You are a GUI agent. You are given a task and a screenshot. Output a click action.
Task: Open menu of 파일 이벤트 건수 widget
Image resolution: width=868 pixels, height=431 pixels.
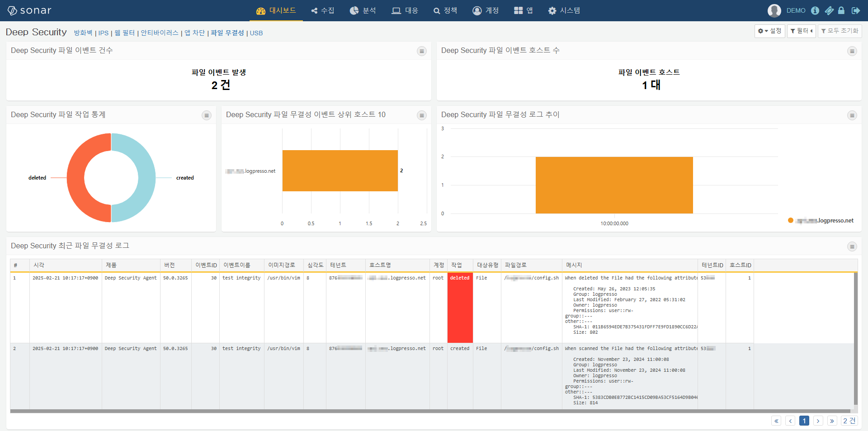click(421, 51)
